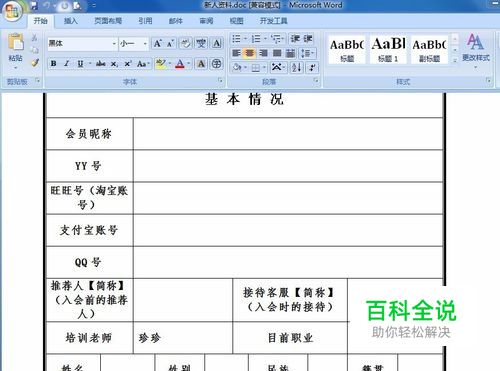Apply paragraph shading with paint bucket
Image resolution: width=500 pixels, height=371 pixels.
pos(237,68)
